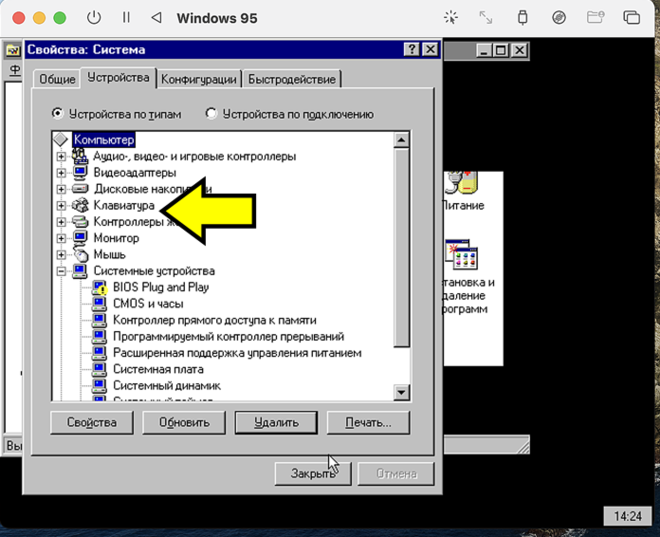Screen dimensions: 660x537
Task: Click the macOS yellow minimize button
Action: pyautogui.click(x=39, y=18)
